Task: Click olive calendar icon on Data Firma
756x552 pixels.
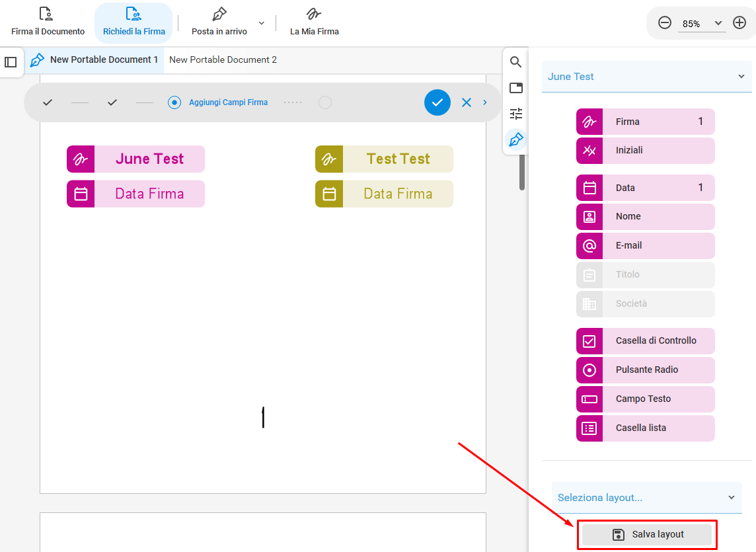Action: coord(329,194)
